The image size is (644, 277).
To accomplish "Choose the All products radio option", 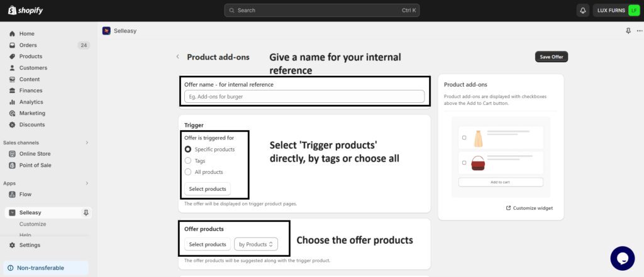I will coord(188,172).
